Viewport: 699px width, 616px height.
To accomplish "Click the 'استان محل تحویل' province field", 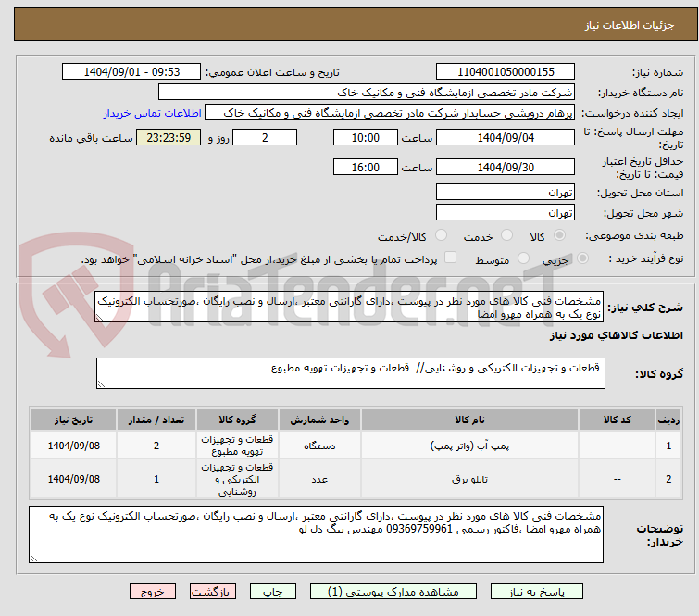I will (505, 193).
